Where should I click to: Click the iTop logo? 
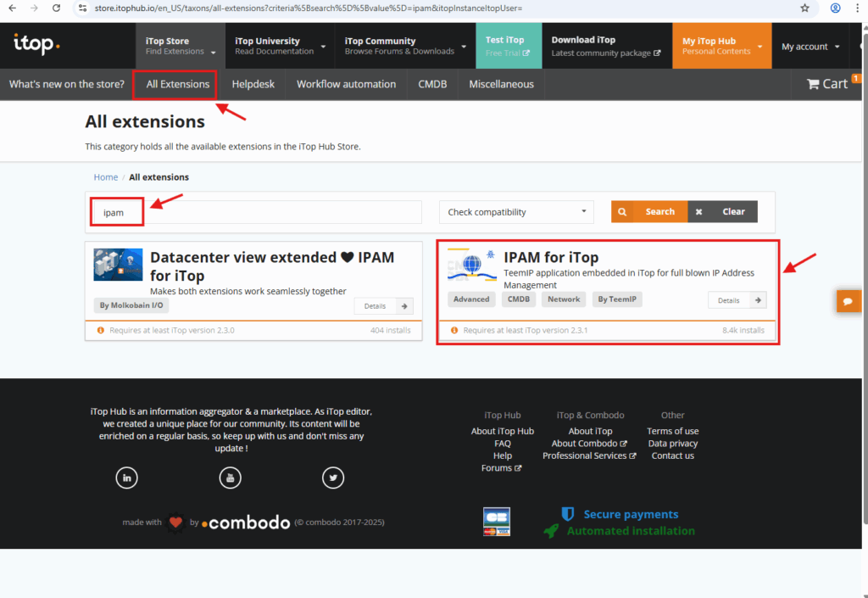pyautogui.click(x=36, y=44)
